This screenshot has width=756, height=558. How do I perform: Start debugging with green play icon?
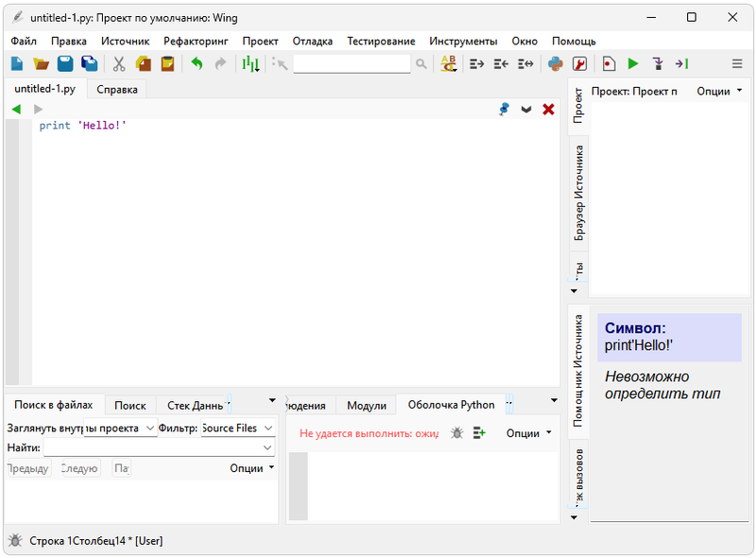pyautogui.click(x=633, y=63)
